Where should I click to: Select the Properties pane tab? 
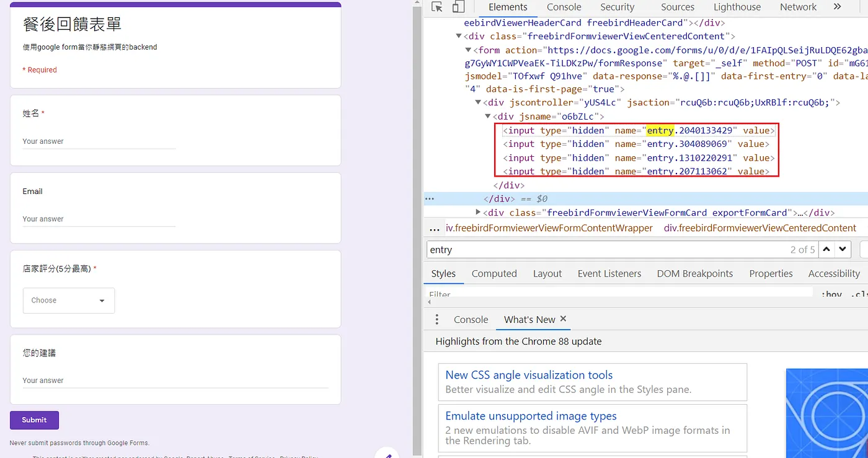pos(771,274)
